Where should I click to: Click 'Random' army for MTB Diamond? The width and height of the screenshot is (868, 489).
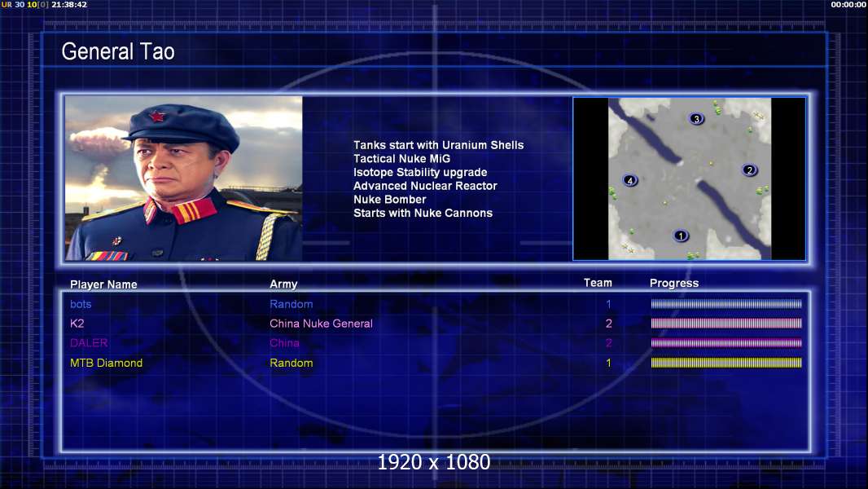point(292,363)
